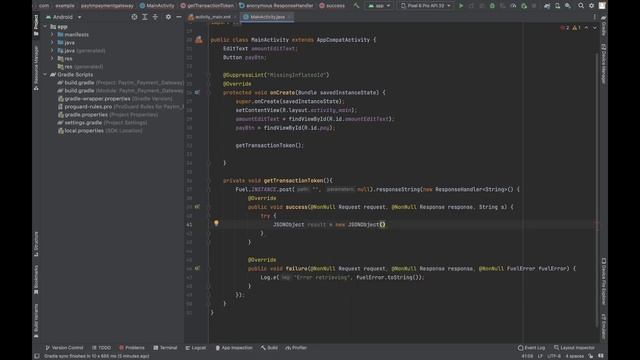640x360 pixels.
Task: Run the app with green play button
Action: 461,6
